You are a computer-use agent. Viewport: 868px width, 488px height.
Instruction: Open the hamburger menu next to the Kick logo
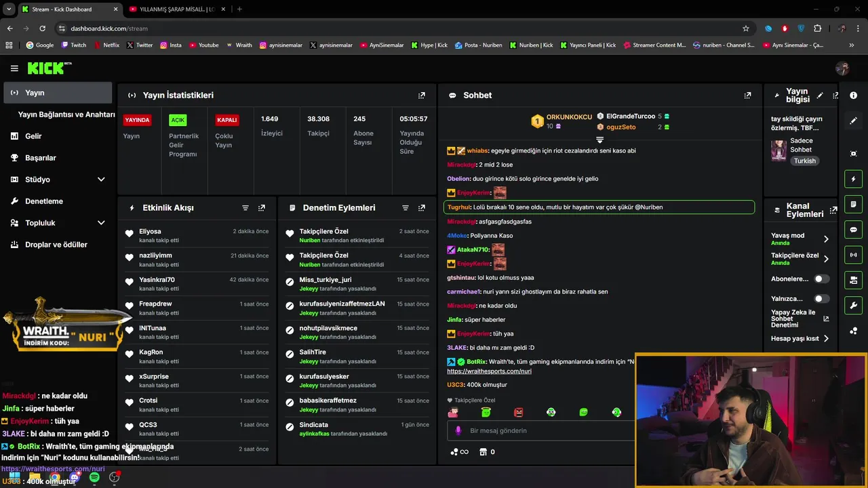(x=14, y=68)
